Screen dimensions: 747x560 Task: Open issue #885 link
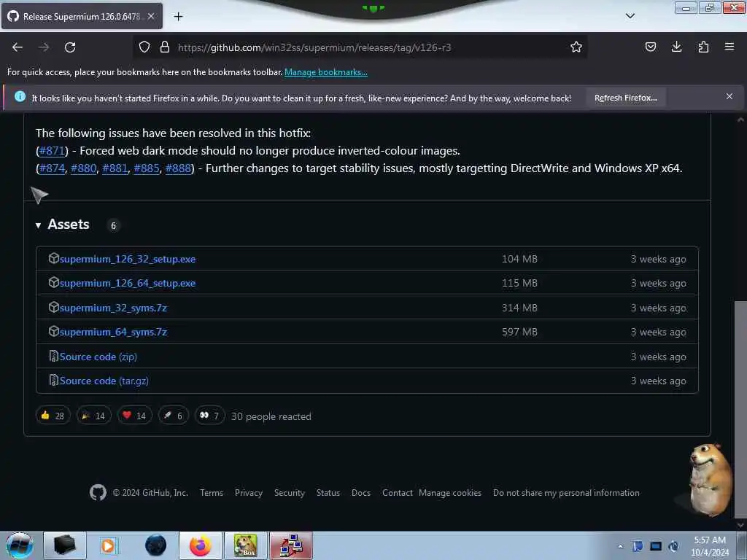[x=146, y=168]
